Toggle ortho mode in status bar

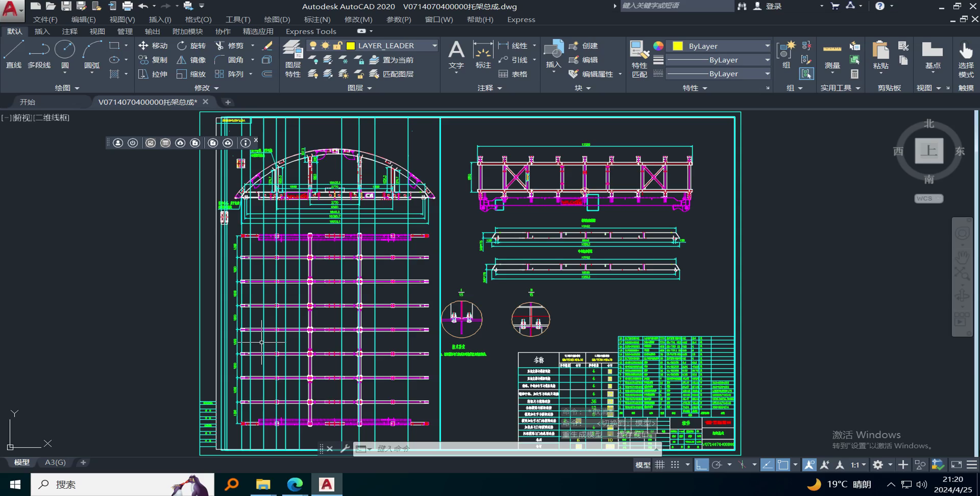701,465
